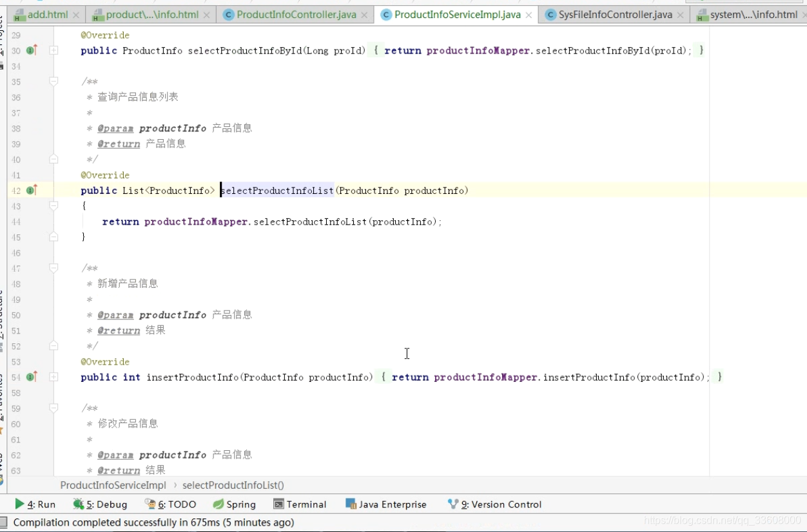Click the line number 44 in gutter
The width and height of the screenshot is (807, 532).
(x=16, y=222)
